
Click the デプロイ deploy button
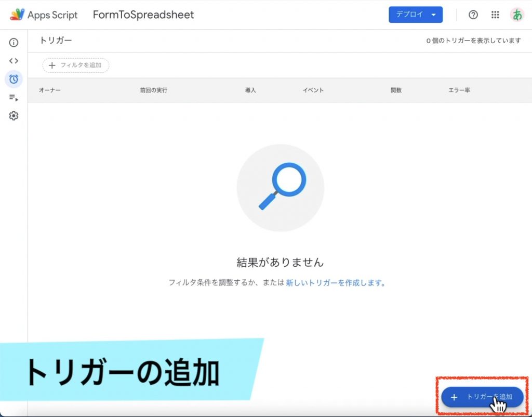[x=416, y=15]
